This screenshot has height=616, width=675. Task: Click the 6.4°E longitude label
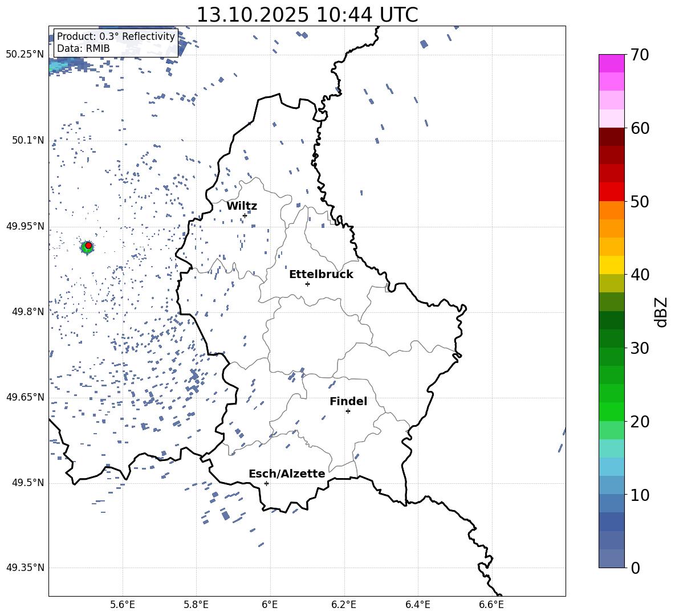tap(417, 605)
